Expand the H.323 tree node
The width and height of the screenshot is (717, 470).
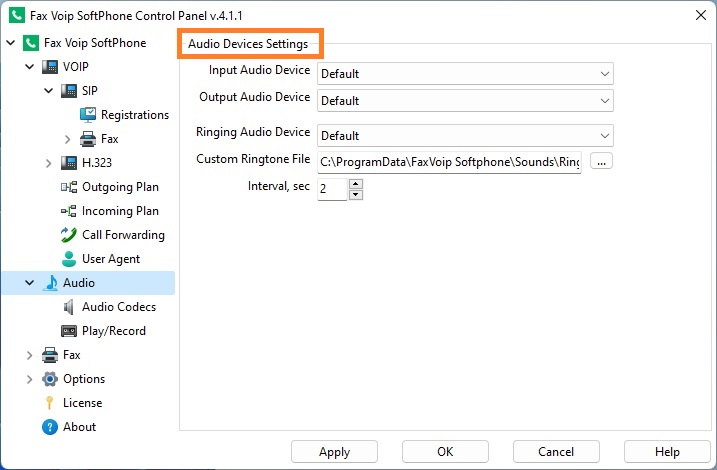pos(48,163)
